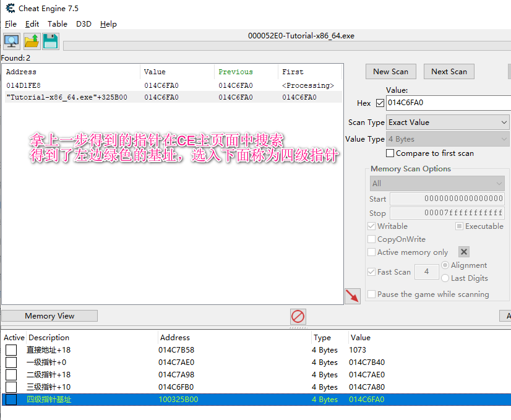
Task: Click the open file folder icon
Action: pyautogui.click(x=32, y=41)
